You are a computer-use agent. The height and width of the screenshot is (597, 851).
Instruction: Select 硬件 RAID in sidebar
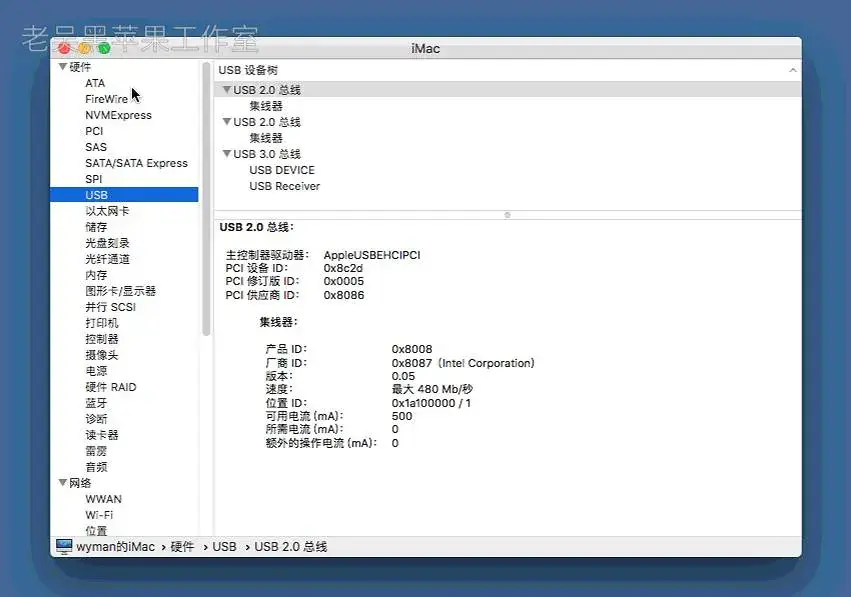(x=111, y=387)
